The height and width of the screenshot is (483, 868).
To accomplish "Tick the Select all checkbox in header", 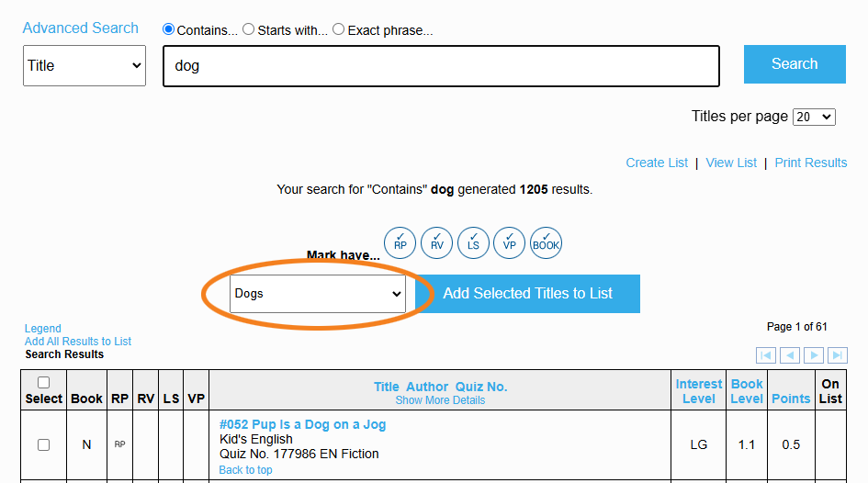I will (44, 382).
